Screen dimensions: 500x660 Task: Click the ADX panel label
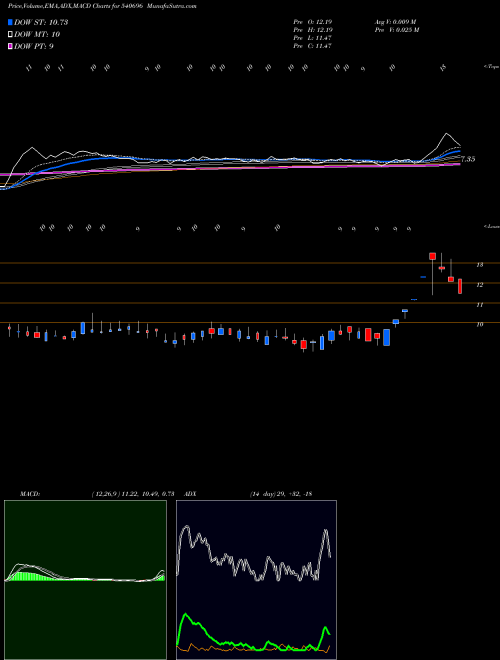[x=190, y=494]
